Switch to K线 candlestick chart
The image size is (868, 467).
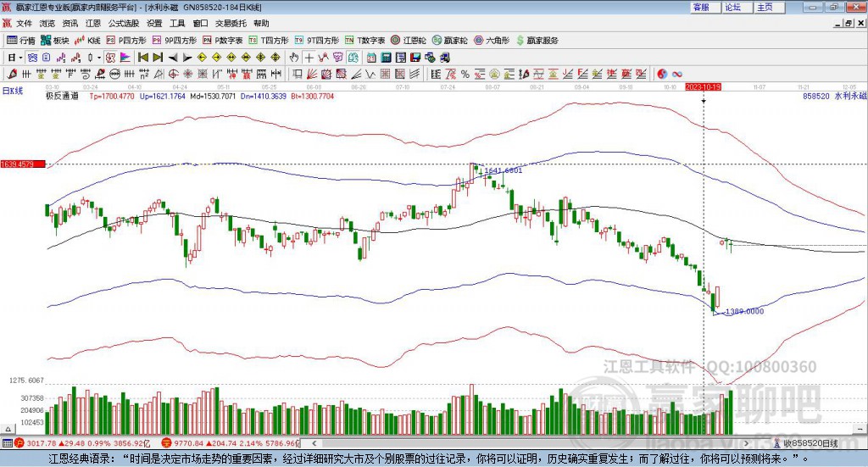87,41
